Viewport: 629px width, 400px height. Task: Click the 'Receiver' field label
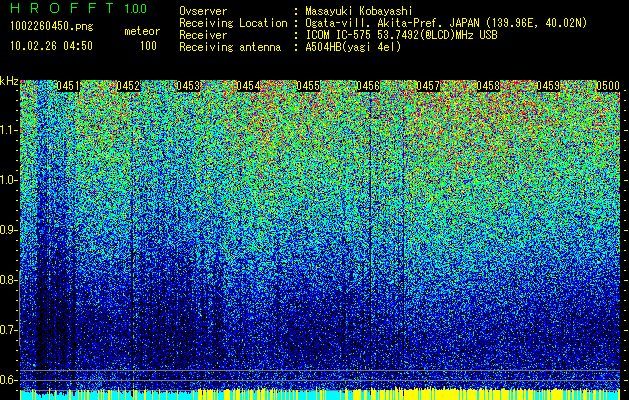(203, 35)
